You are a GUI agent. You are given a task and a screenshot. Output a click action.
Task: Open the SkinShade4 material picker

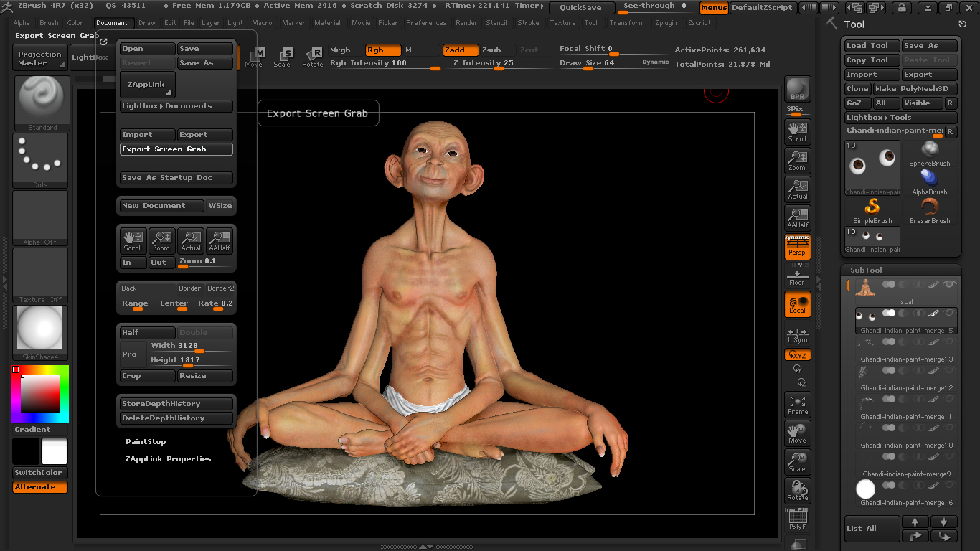[x=40, y=333]
